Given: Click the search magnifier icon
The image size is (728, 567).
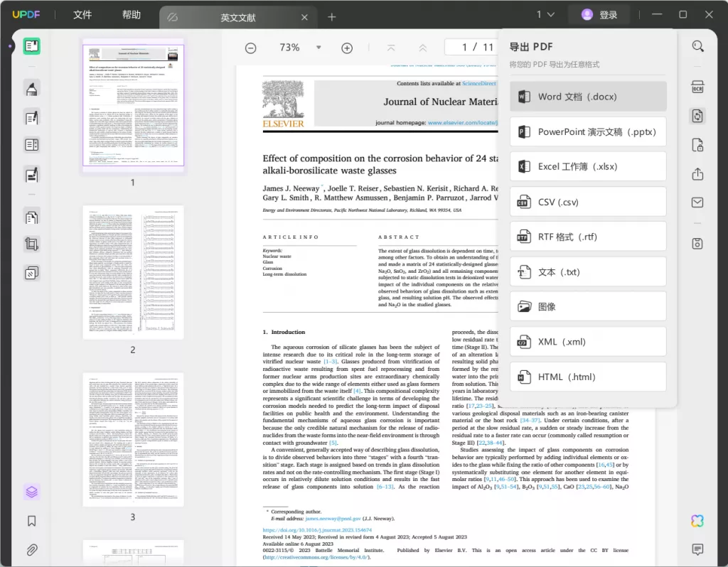Looking at the screenshot, I should pyautogui.click(x=697, y=47).
